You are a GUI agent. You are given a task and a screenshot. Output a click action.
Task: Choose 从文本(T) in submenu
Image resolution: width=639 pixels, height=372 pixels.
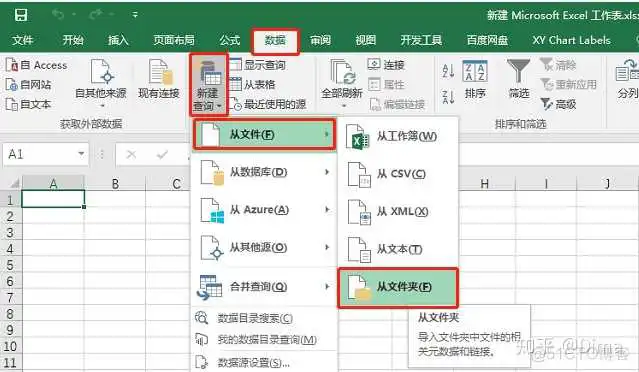[398, 249]
